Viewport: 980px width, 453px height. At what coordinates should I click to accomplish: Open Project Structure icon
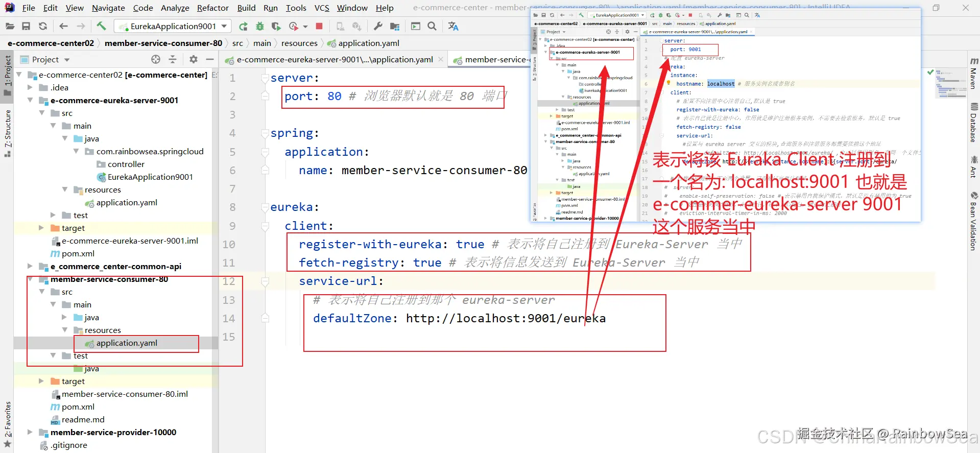(395, 26)
